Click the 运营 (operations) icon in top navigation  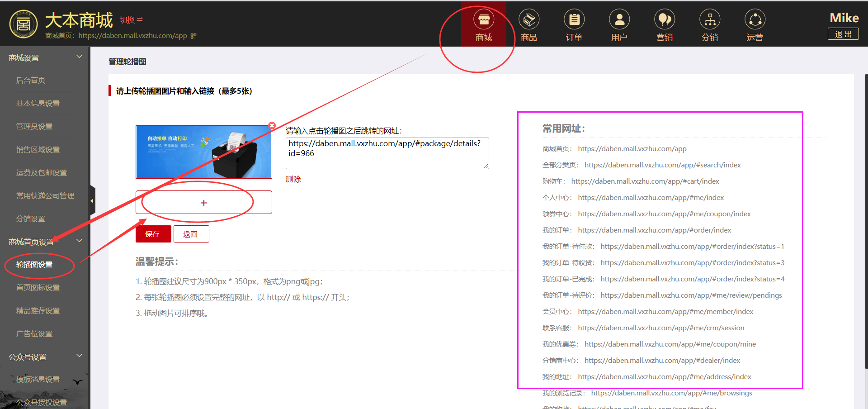coord(755,20)
